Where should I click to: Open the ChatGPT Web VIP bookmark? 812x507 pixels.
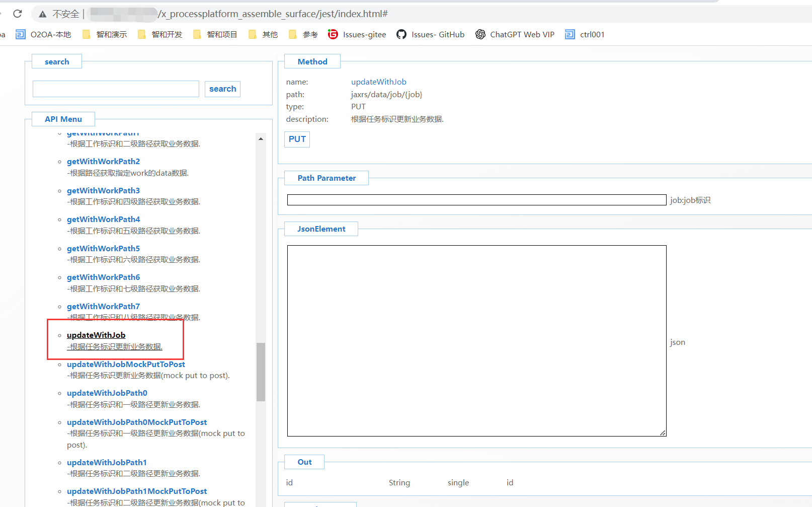[515, 34]
